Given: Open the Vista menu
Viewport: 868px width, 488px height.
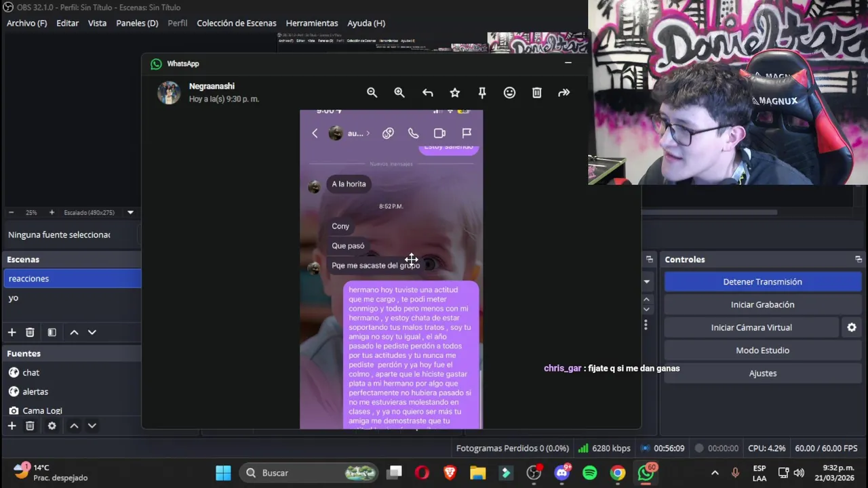Looking at the screenshot, I should click(x=97, y=23).
